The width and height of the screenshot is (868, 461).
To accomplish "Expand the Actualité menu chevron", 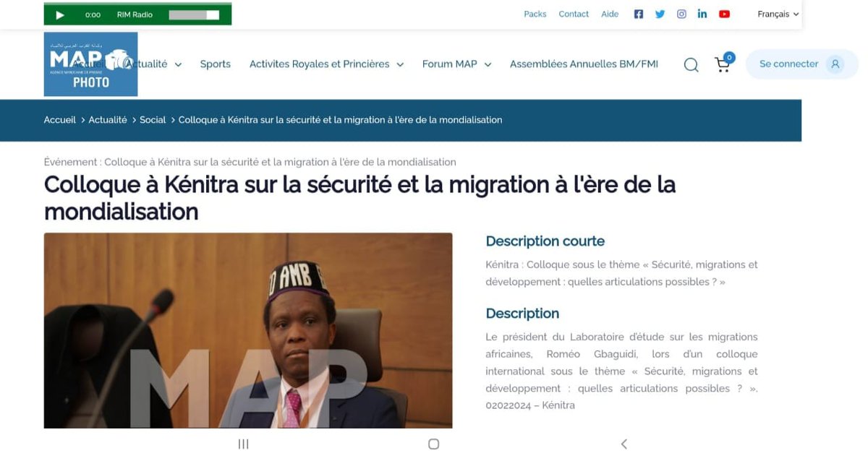I will point(179,64).
